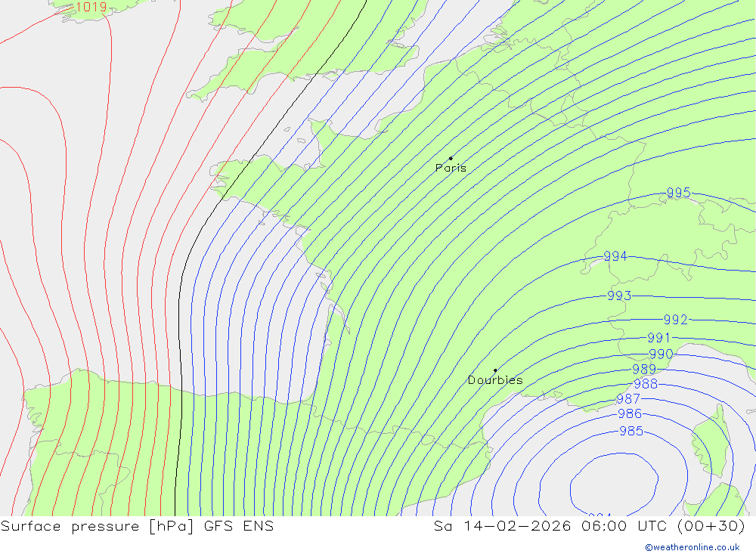756x554 pixels.
Task: Click the 'Surface pressure [hPa] GFS ENS' caption
Action: (137, 525)
